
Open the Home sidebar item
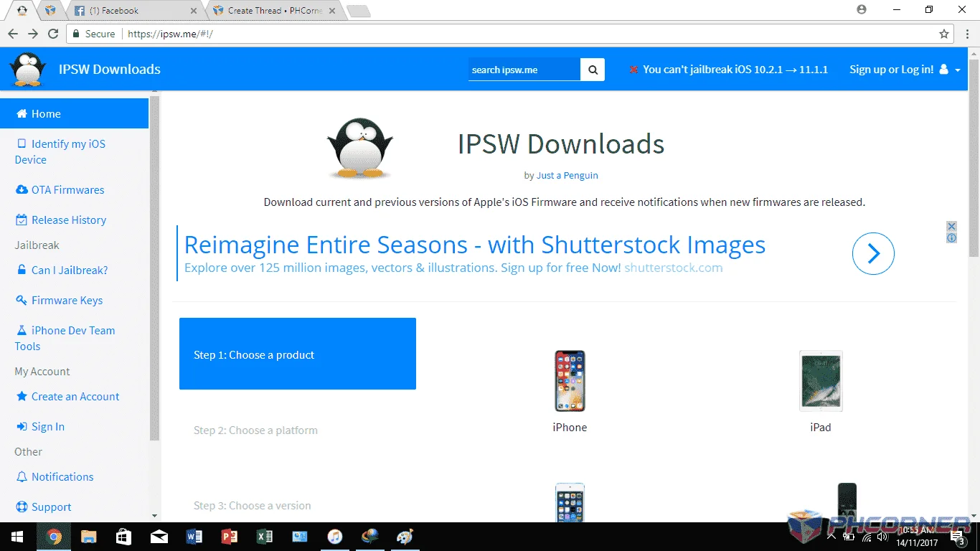[74, 113]
